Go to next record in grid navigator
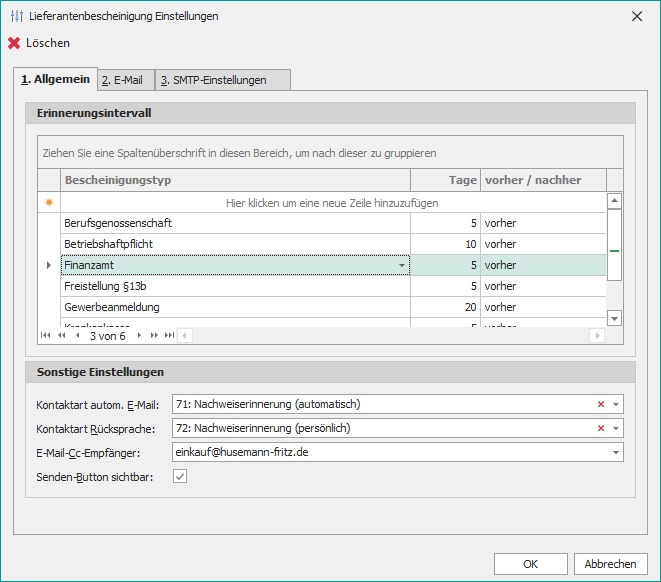 click(139, 336)
